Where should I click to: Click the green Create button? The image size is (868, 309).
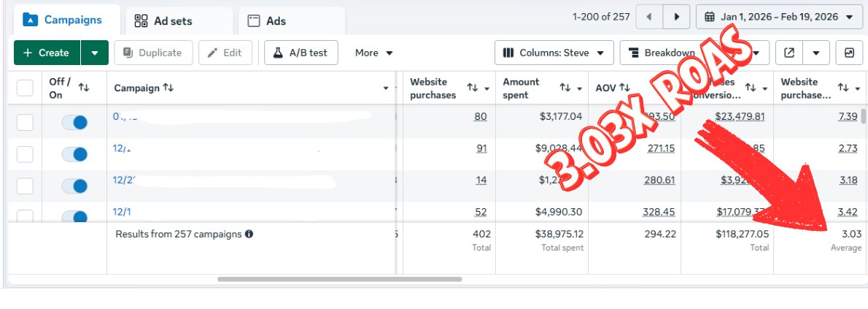click(x=47, y=53)
